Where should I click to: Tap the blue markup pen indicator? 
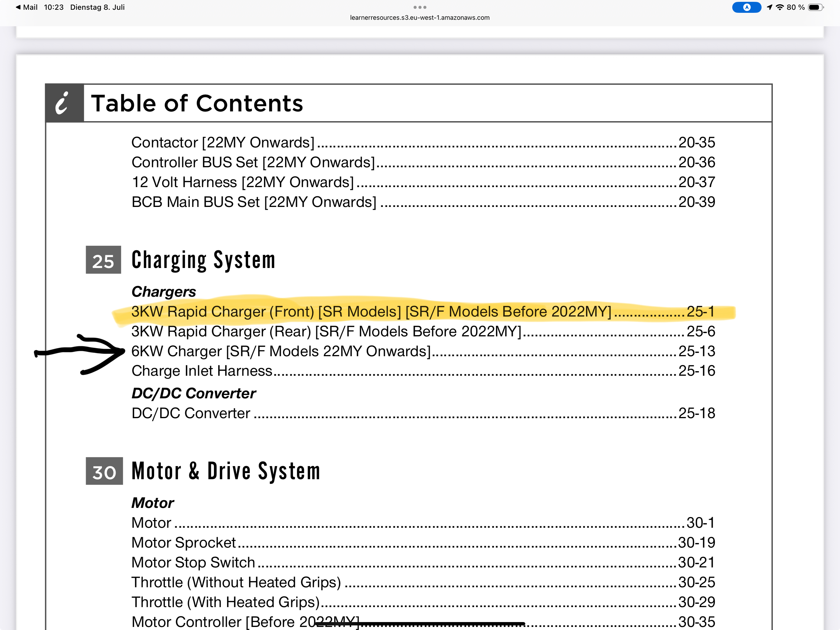tap(746, 7)
